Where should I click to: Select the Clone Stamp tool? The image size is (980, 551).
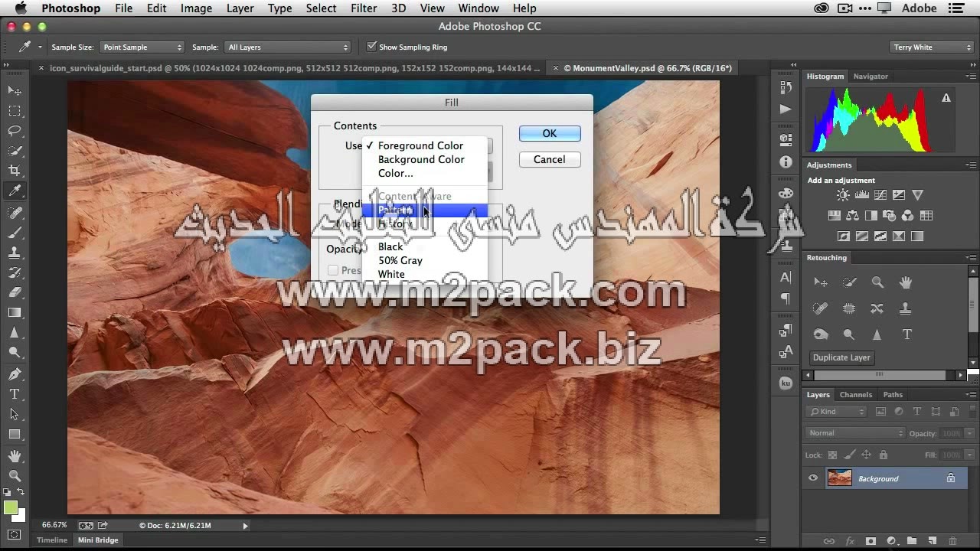[15, 253]
